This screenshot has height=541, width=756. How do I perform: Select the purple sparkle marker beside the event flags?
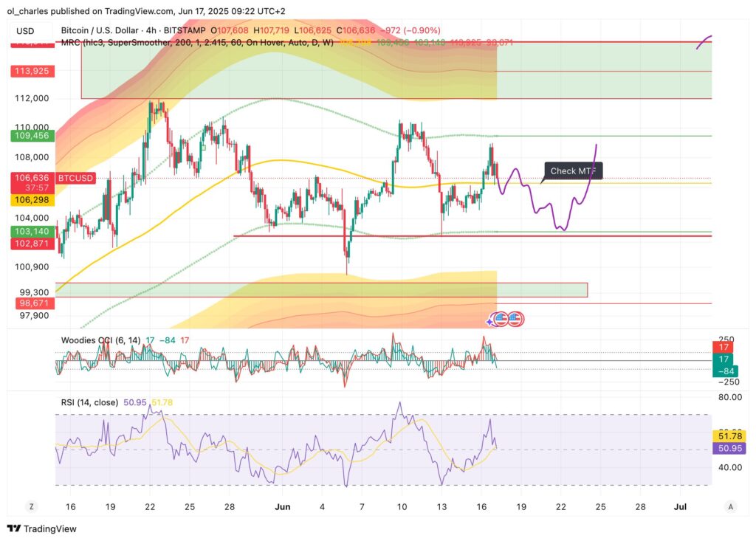[489, 322]
